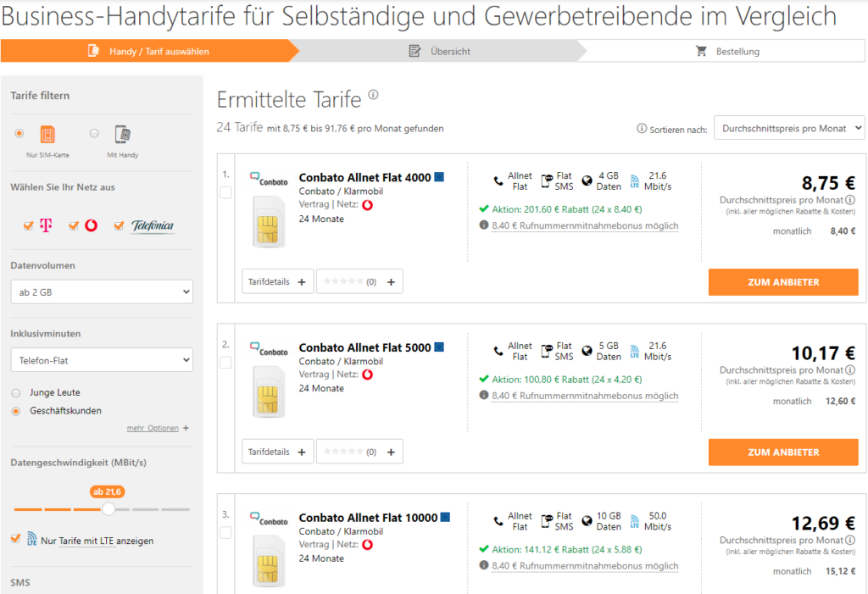
Task: Click Rufnummernmitnahmebonus link in Allnet Flat 4000 card
Action: [x=585, y=226]
